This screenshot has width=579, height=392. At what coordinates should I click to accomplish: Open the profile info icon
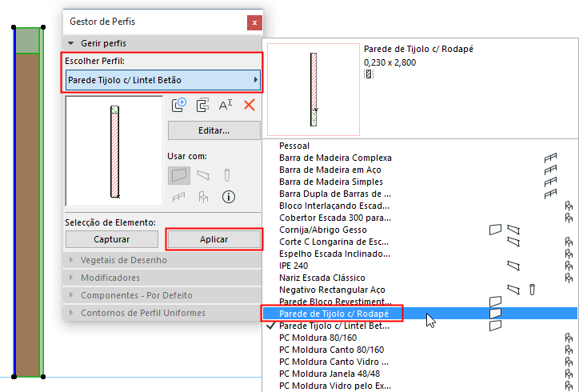coord(229,197)
